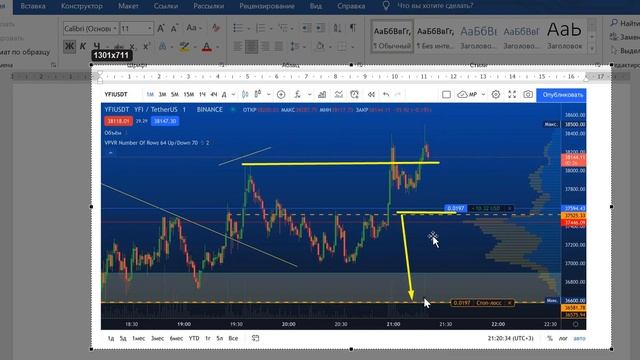Click the camera snapshot icon

coord(528,95)
